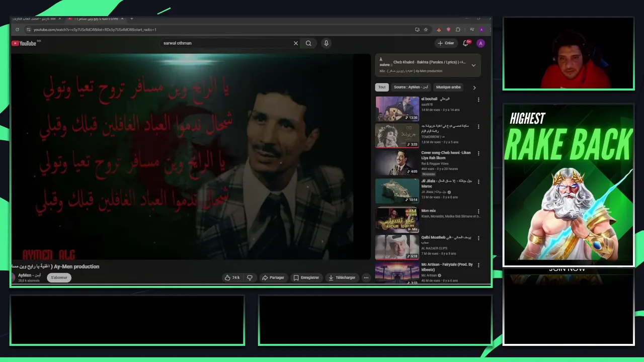The image size is (644, 362).
Task: Open the Jil Jilala island thumbnail
Action: (x=397, y=191)
